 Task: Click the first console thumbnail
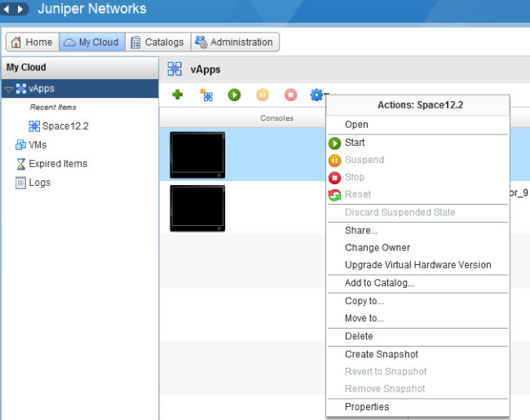(197, 154)
